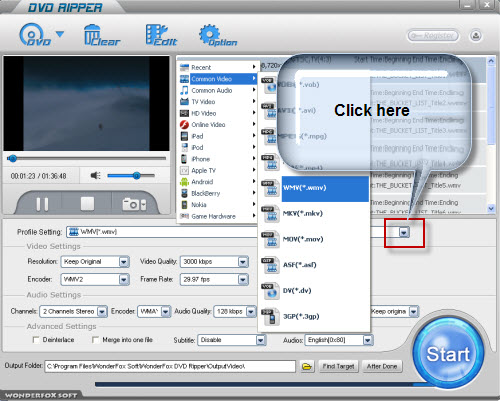Choose the iPad device category
Image resolution: width=500 pixels, height=401 pixels.
point(218,136)
